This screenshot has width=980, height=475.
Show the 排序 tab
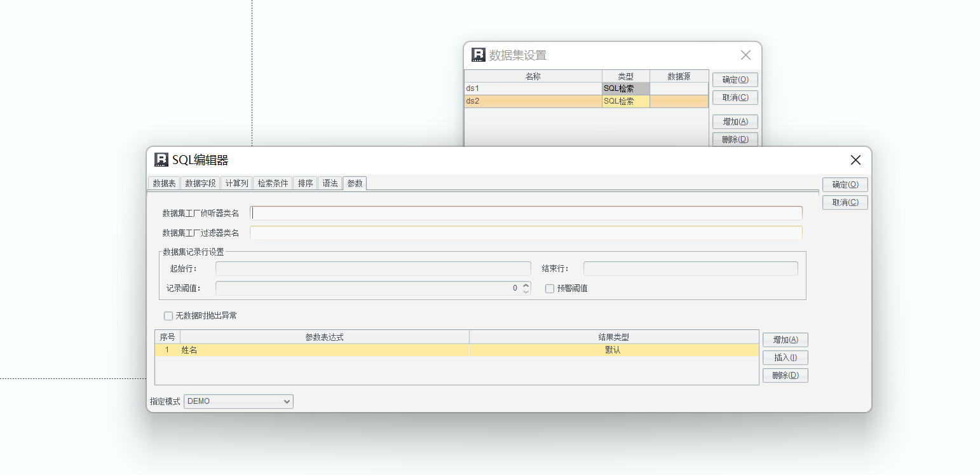[305, 183]
